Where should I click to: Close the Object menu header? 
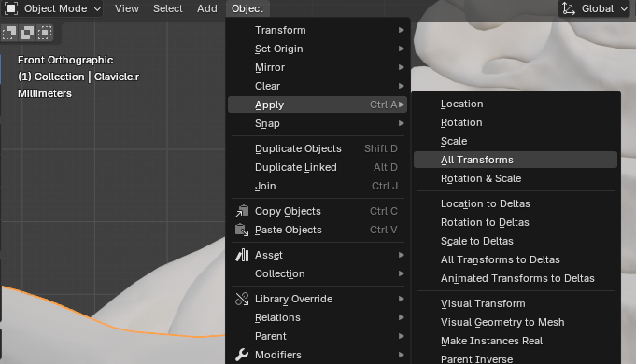click(x=247, y=8)
